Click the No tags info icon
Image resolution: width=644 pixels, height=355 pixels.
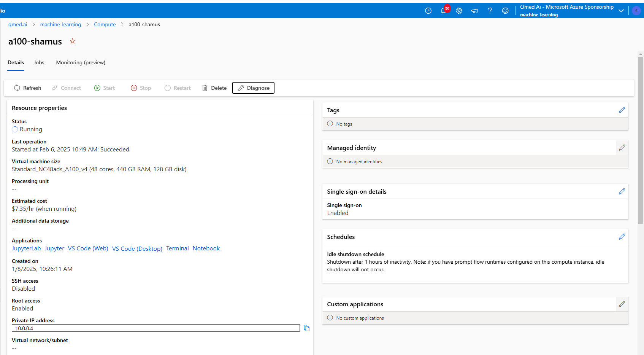pyautogui.click(x=330, y=124)
